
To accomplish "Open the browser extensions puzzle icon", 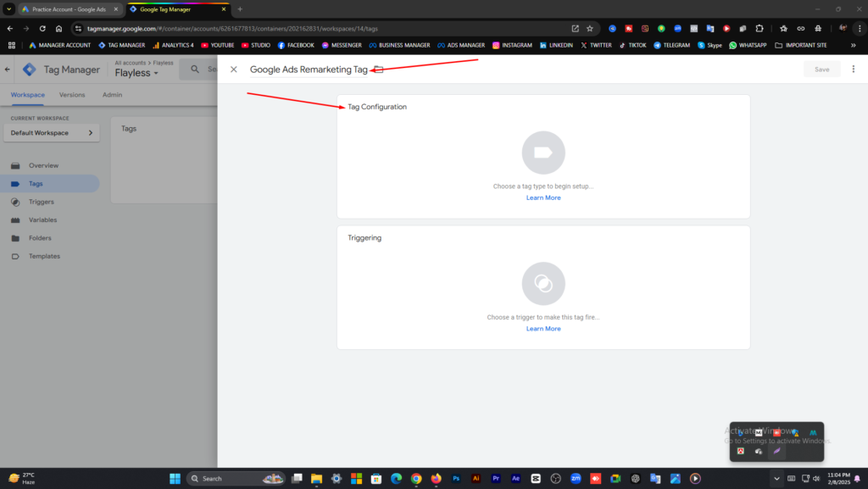I will click(x=759, y=28).
